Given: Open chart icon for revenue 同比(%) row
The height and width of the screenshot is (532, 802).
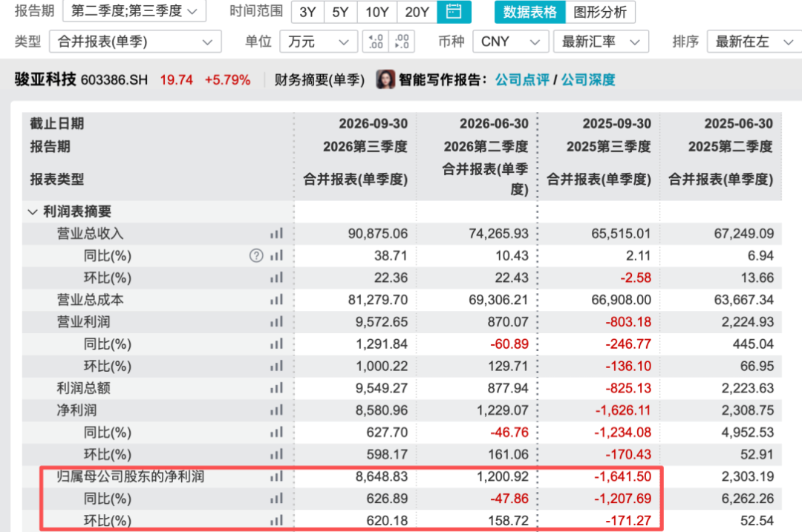Looking at the screenshot, I should coord(276,255).
